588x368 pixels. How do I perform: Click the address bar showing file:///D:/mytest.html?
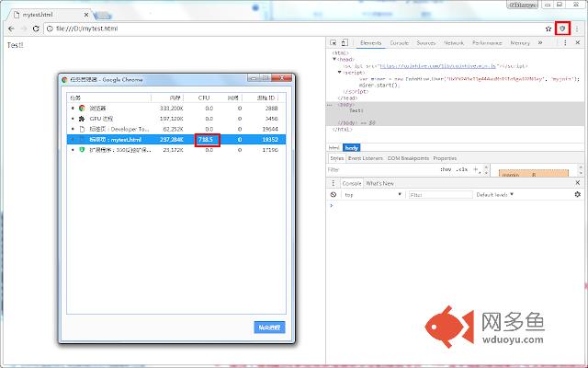pos(292,29)
